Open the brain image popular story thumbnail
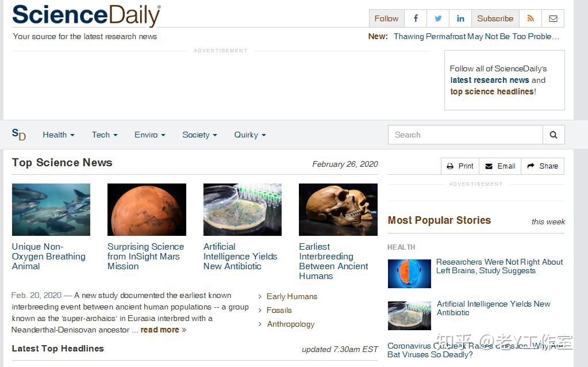 pos(409,274)
